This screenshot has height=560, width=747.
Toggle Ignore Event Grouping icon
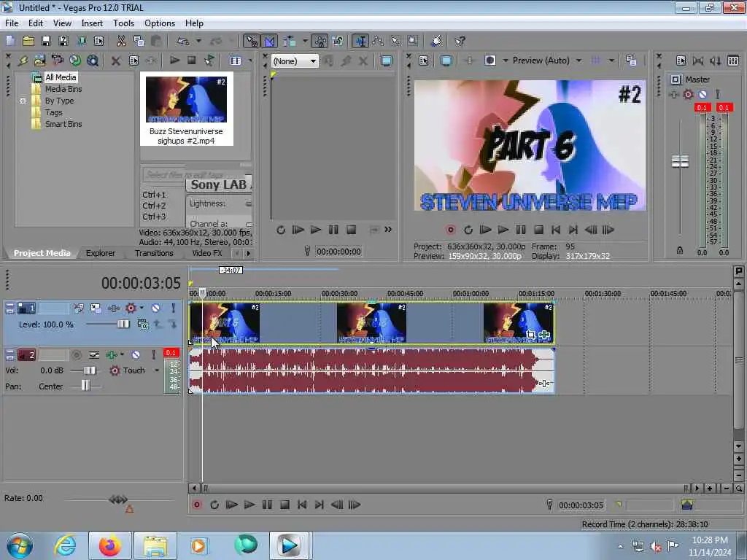[x=337, y=41]
